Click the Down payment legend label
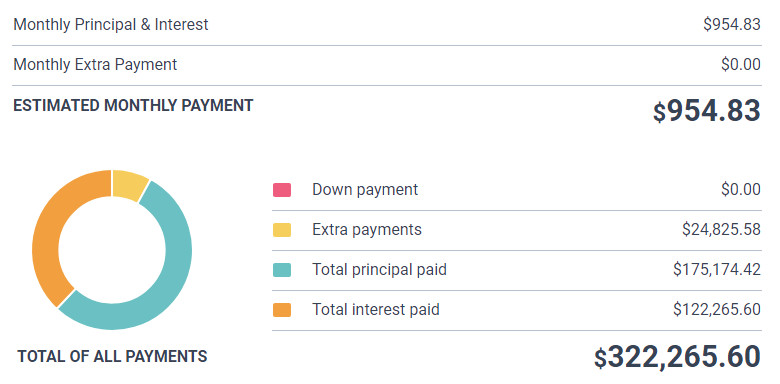The image size is (780, 384). (365, 190)
